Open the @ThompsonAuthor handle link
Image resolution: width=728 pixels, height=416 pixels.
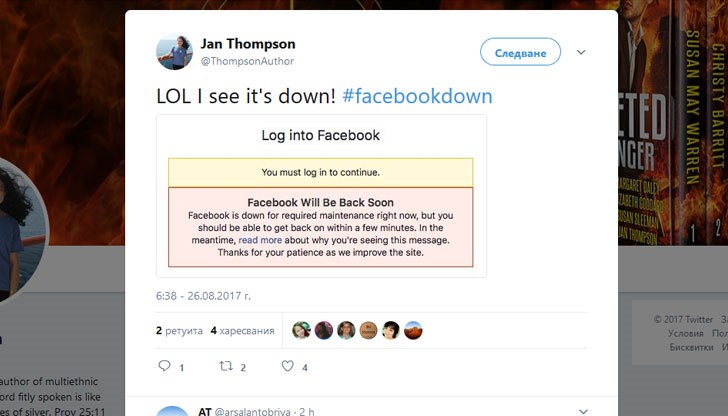tap(247, 61)
